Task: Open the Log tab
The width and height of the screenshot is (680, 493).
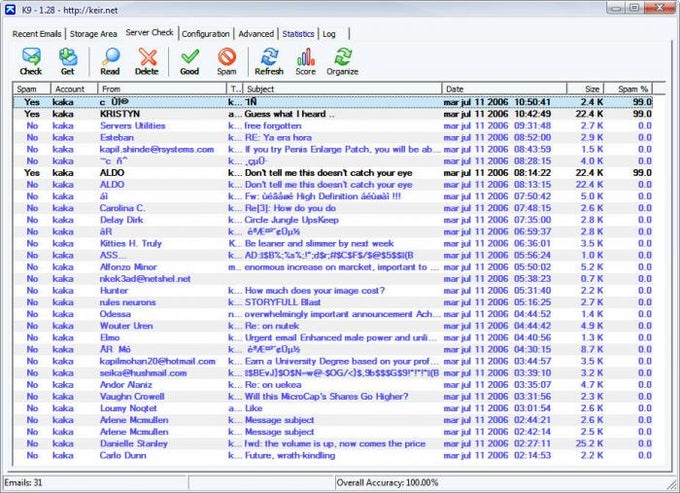Action: coord(329,34)
